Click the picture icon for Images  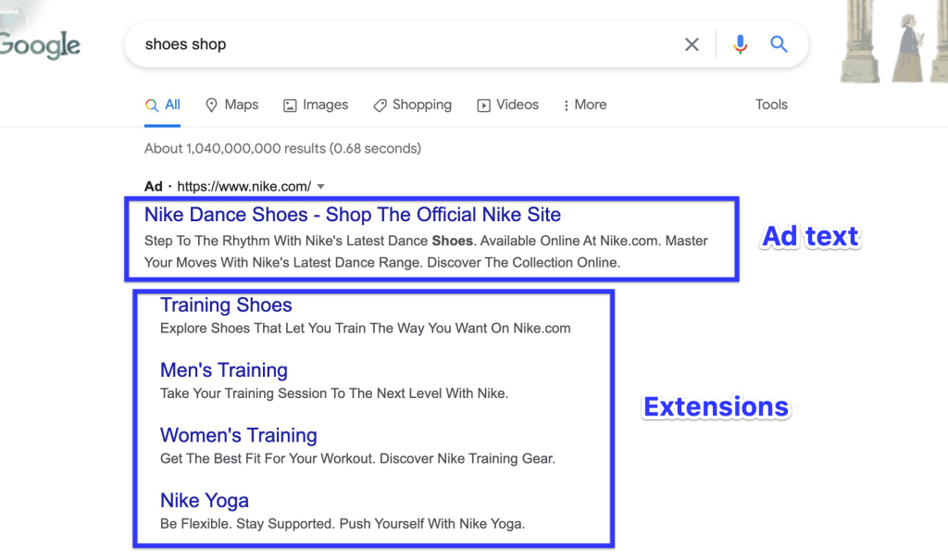click(290, 106)
